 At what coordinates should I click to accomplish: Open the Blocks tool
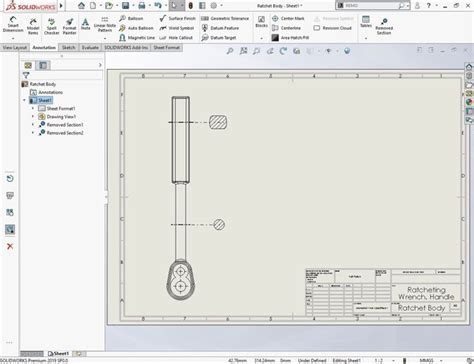coord(261,22)
